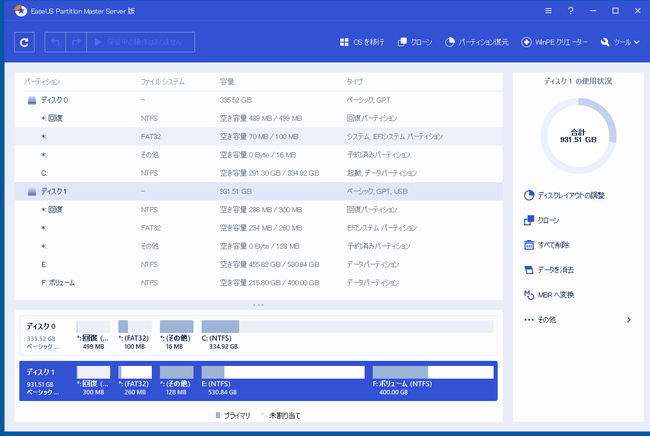Click the redo arrow button

tap(76, 42)
